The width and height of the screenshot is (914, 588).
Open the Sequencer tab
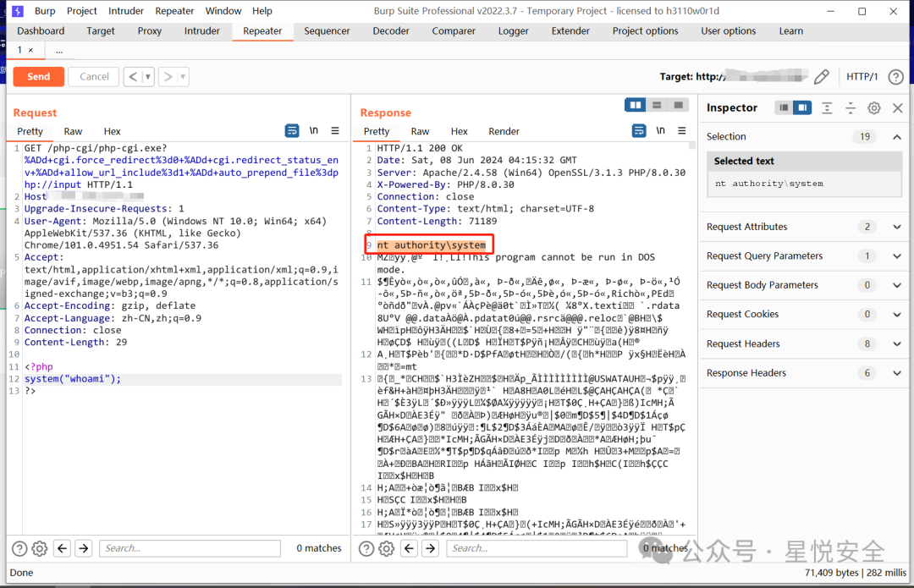coord(327,31)
